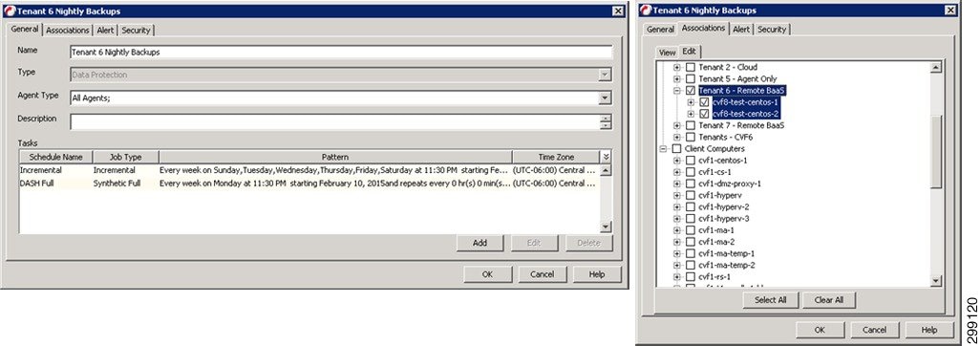Expand the cvf8-test-centos-2 node
The height and width of the screenshot is (346, 980).
click(x=691, y=114)
